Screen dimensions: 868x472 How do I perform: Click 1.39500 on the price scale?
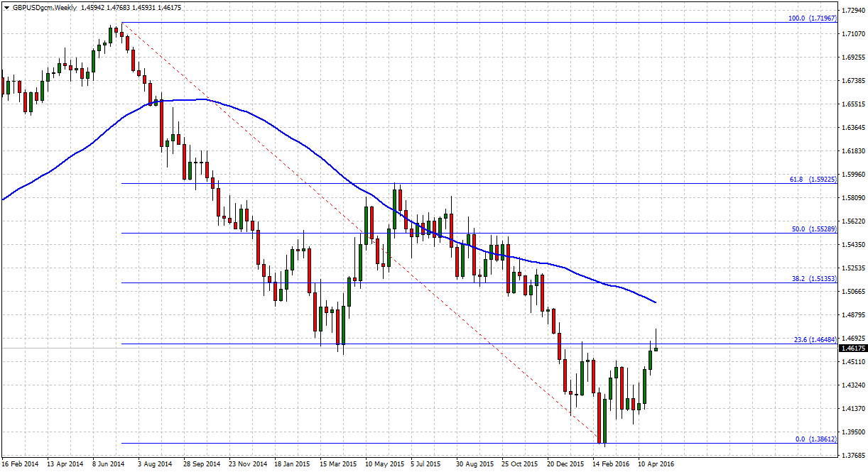853,432
